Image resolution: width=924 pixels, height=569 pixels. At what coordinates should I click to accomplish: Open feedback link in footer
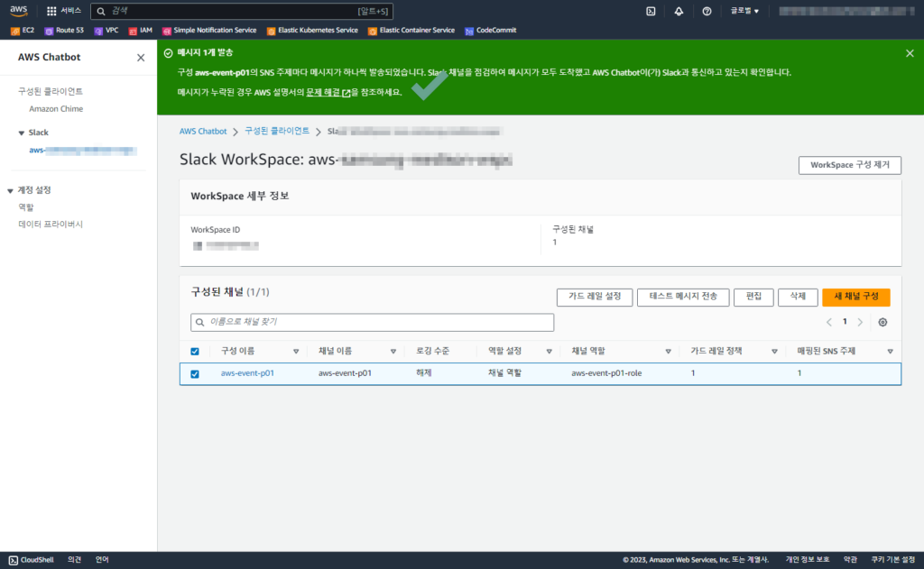coord(74,560)
